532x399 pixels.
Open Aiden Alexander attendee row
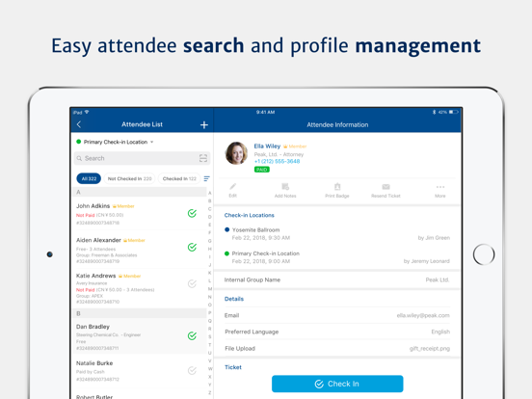click(x=139, y=250)
